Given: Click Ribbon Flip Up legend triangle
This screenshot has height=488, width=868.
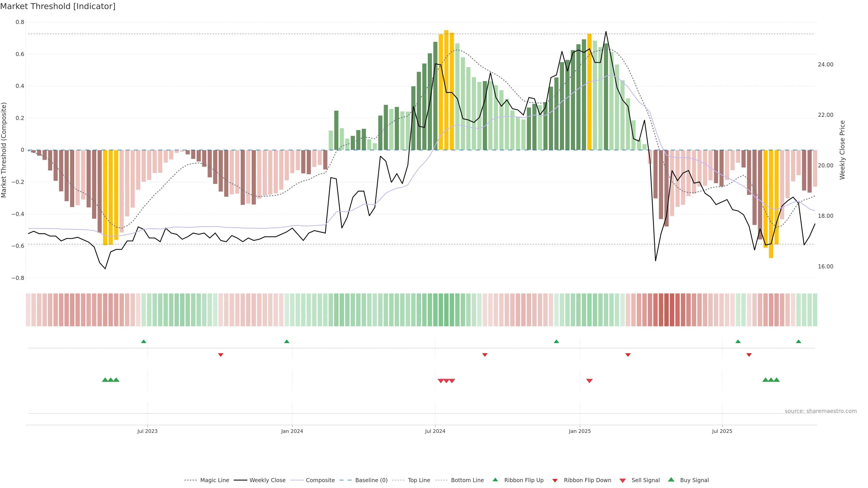Looking at the screenshot, I should (495, 480).
